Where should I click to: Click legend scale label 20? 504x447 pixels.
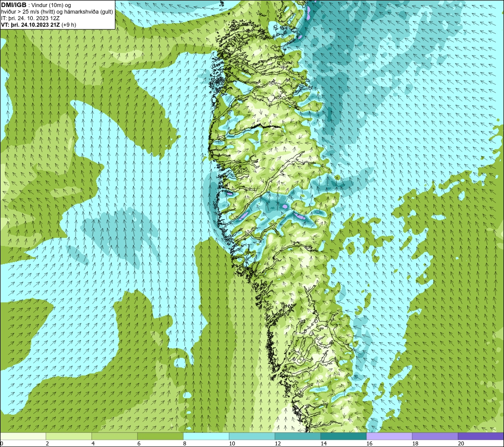[461, 443]
